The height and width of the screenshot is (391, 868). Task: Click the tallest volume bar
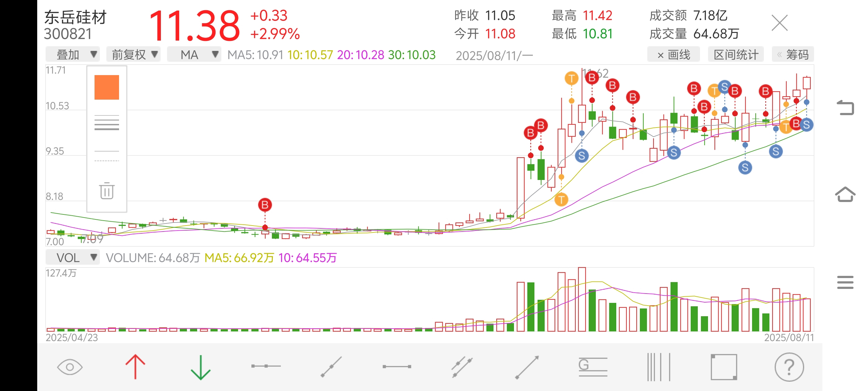pyautogui.click(x=582, y=299)
